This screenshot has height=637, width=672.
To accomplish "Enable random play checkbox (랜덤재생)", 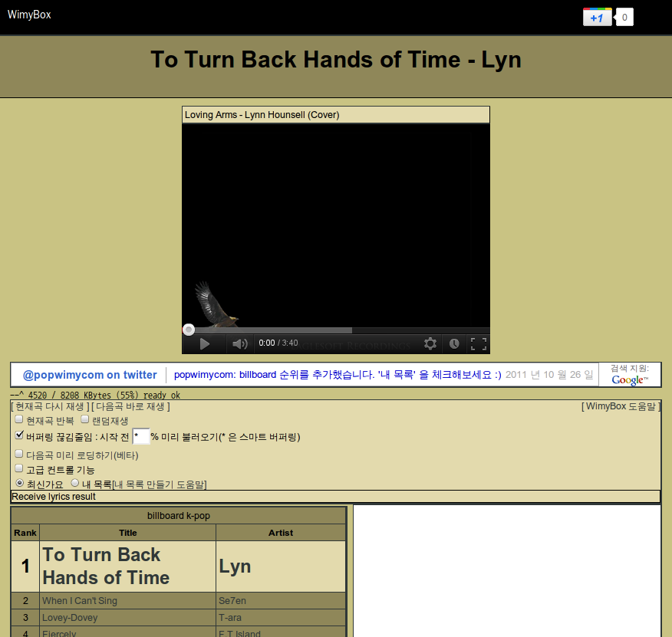I will click(85, 419).
